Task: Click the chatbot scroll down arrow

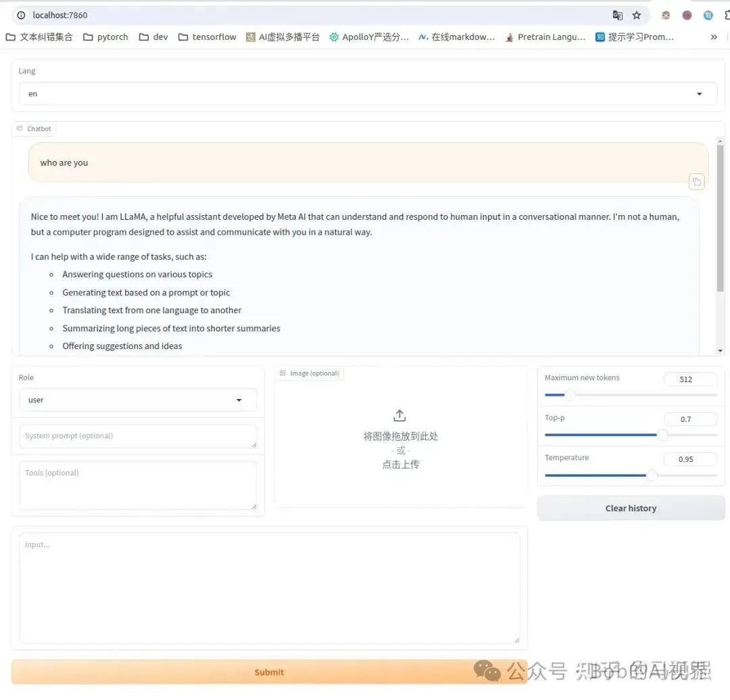Action: point(721,350)
